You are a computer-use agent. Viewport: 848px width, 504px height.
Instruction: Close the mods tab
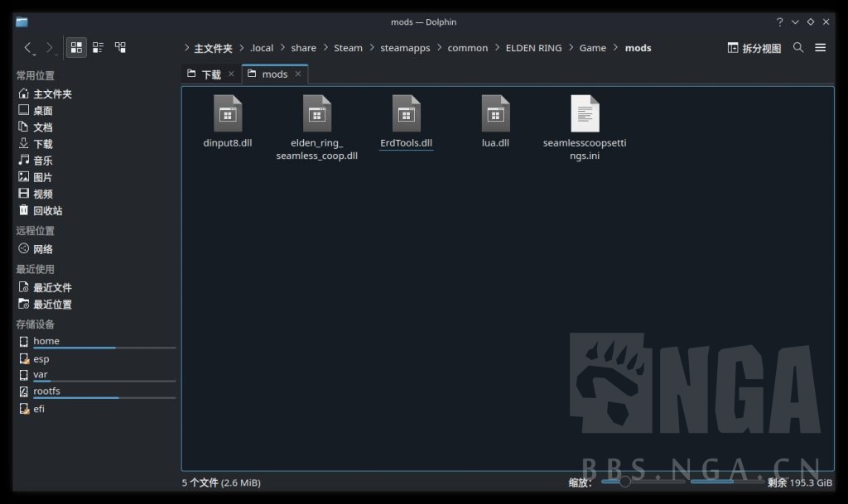click(x=297, y=74)
